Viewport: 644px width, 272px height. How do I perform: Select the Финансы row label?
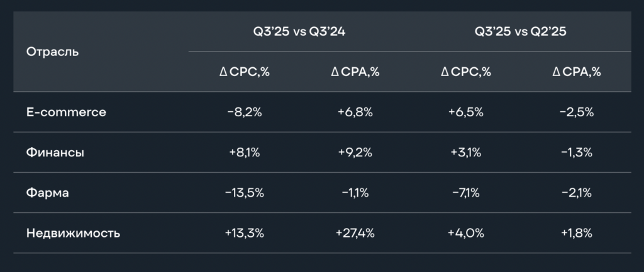pos(55,153)
